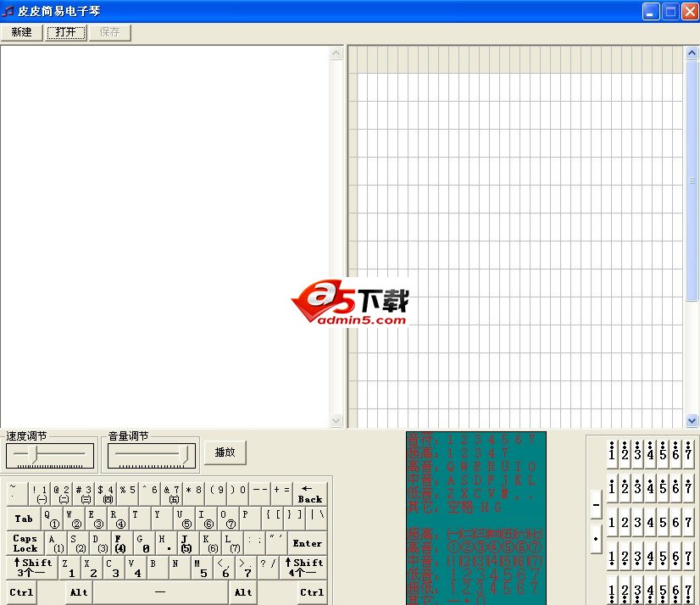Adjust the 音量调节 volume slider thumb
The width and height of the screenshot is (700, 605).
[185, 454]
